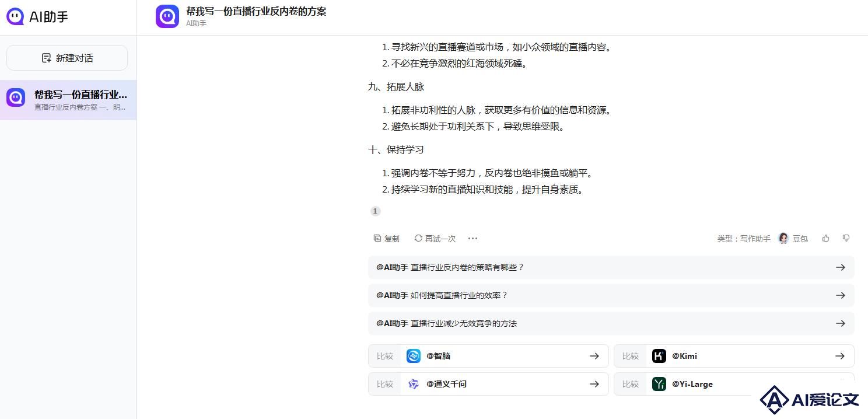The width and height of the screenshot is (868, 419).
Task: Like the response with thumbs up
Action: point(825,238)
